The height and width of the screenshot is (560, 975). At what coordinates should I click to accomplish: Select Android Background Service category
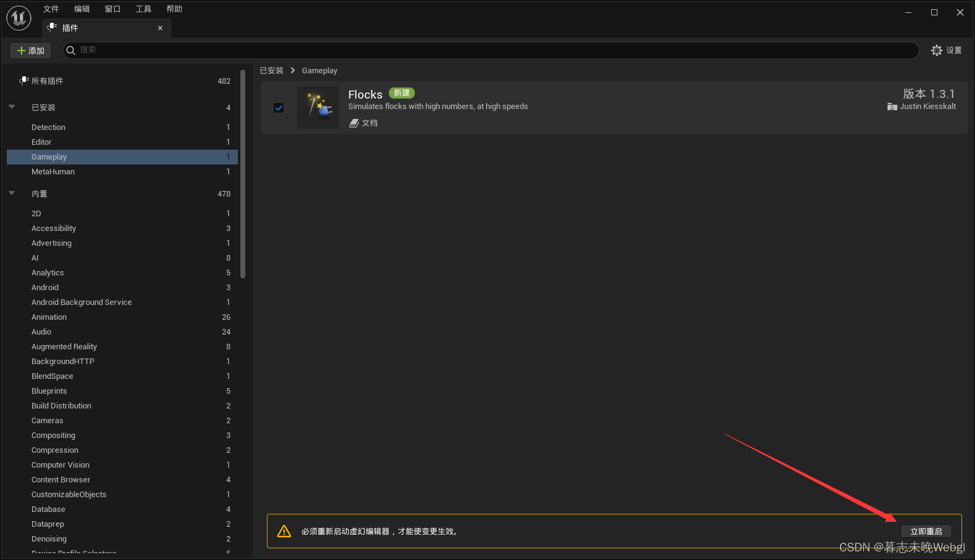coord(122,302)
